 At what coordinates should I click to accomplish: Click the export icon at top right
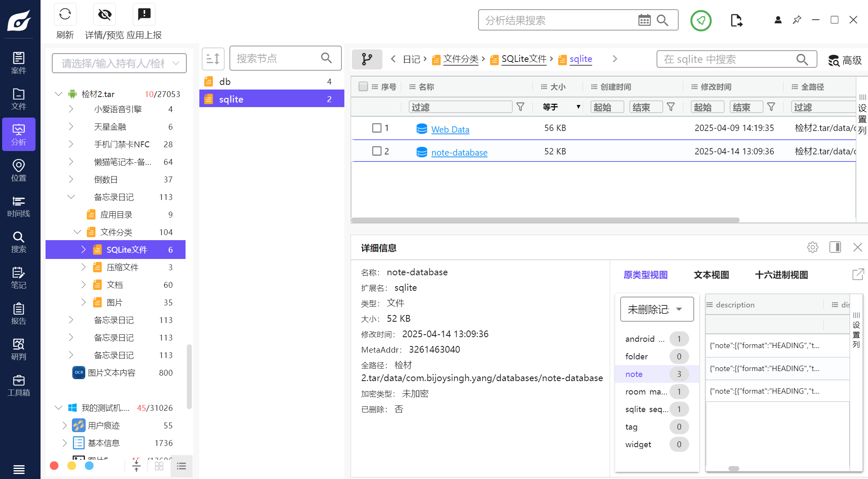[736, 20]
